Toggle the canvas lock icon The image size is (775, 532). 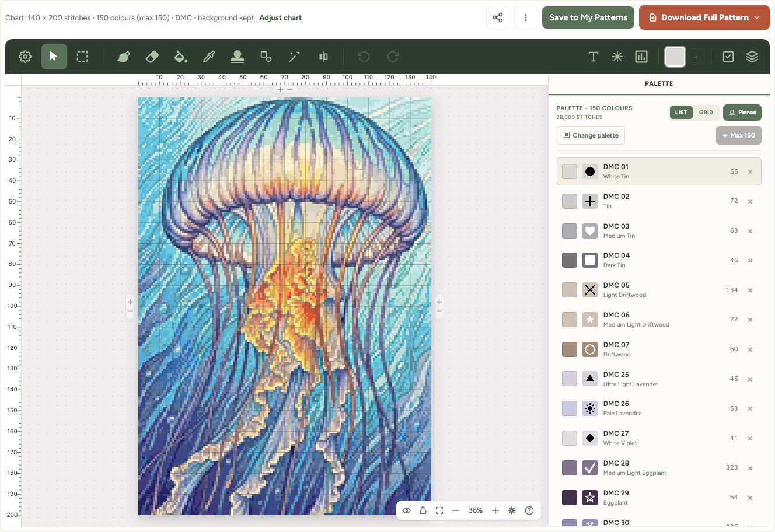tap(423, 510)
